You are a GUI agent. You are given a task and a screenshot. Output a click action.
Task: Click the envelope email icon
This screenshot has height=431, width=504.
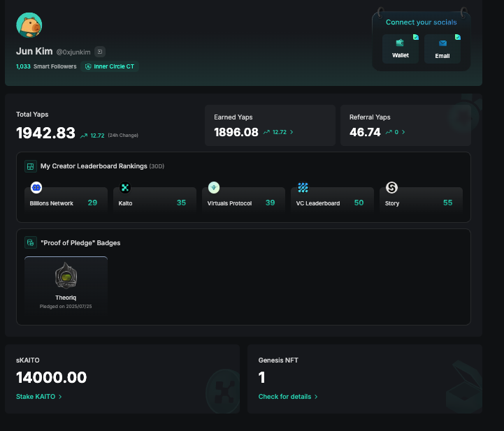click(x=442, y=43)
